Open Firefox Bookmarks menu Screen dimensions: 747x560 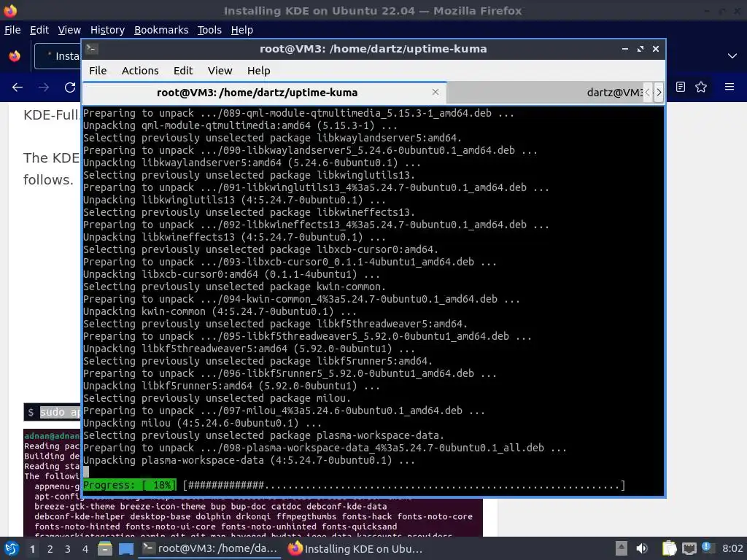161,30
